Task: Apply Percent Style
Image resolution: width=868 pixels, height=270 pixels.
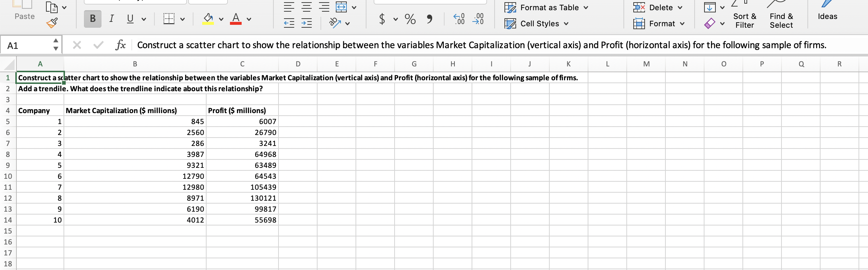Action: click(410, 19)
